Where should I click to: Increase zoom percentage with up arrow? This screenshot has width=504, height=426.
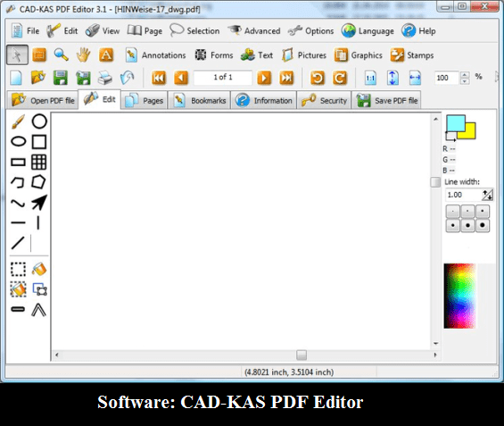pyautogui.click(x=465, y=75)
